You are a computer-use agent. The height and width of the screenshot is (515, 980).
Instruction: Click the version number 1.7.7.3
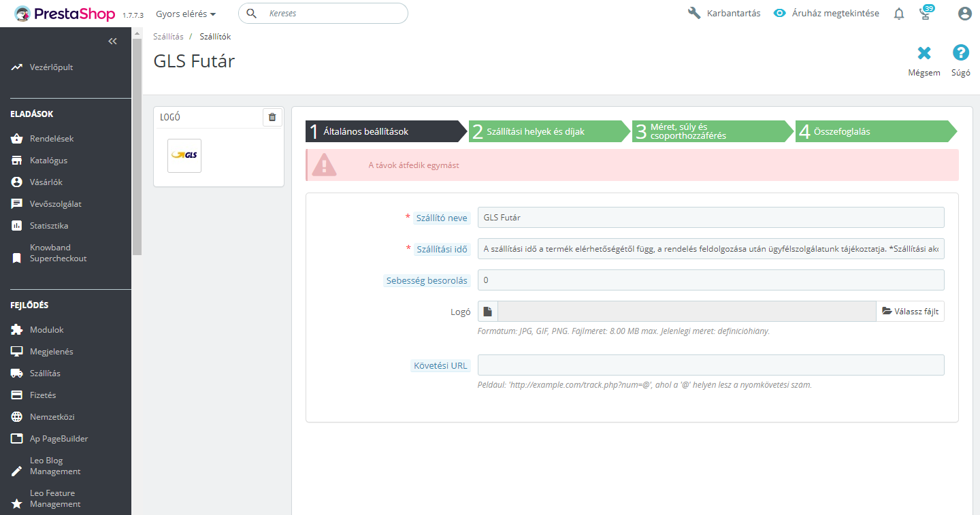coord(133,15)
